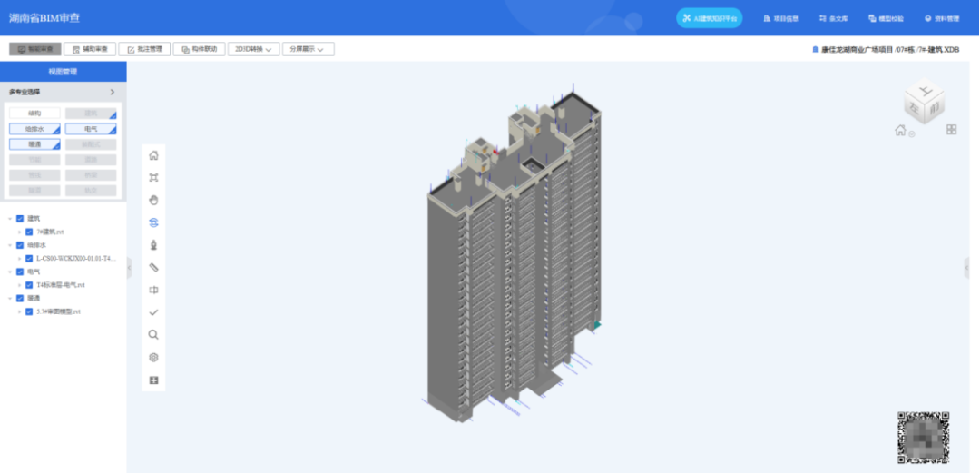Uncheck the 建筑 discipline checkbox in tree
This screenshot has height=474, width=980.
point(20,219)
